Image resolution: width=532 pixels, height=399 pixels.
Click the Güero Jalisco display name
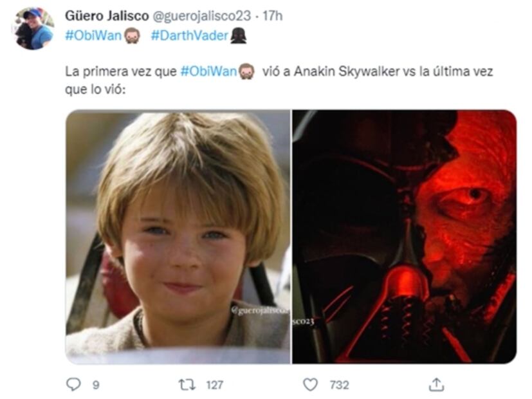click(107, 16)
